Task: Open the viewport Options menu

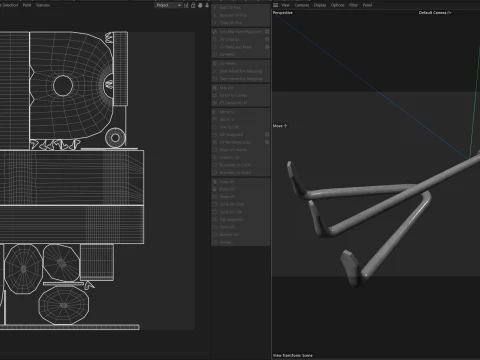Action: 338,5
